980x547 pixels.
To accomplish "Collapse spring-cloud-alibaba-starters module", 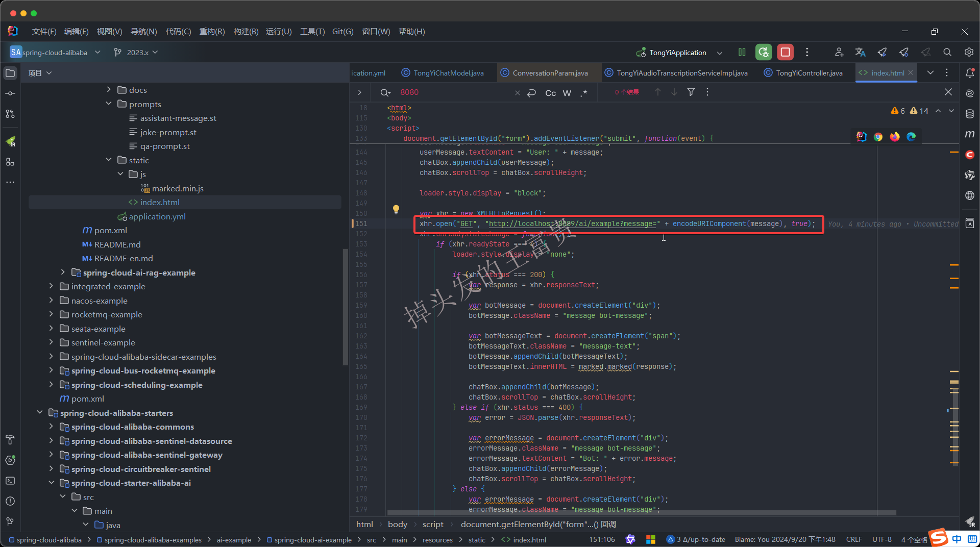I will (40, 412).
